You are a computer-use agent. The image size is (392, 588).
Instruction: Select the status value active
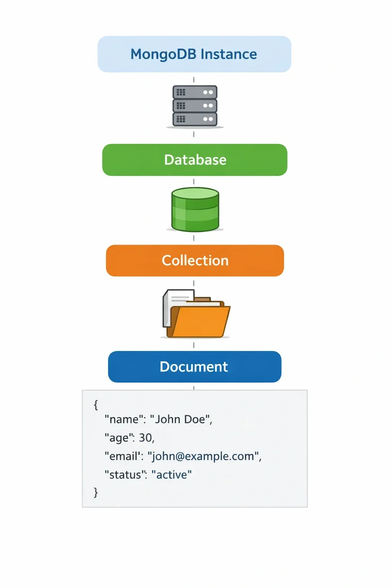tap(172, 474)
